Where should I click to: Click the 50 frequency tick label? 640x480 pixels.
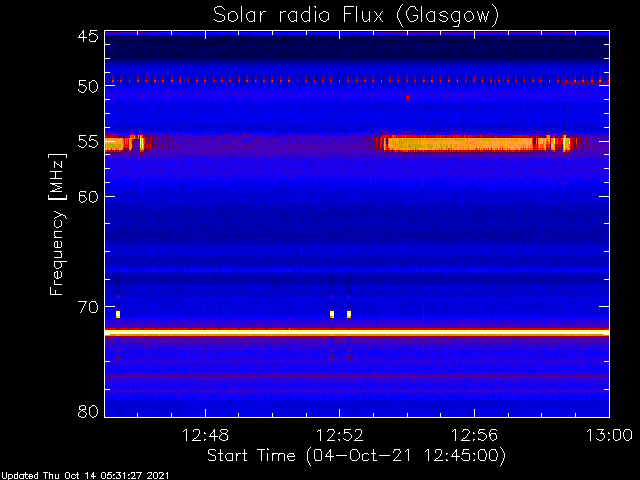click(88, 86)
